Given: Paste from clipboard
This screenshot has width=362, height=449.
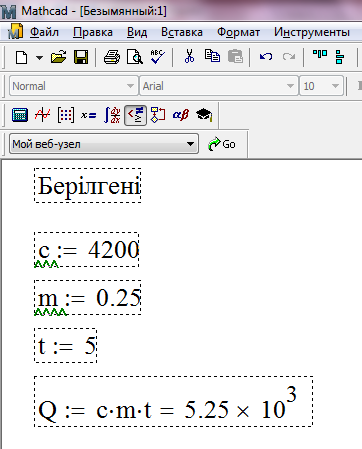Looking at the screenshot, I should click(x=235, y=56).
